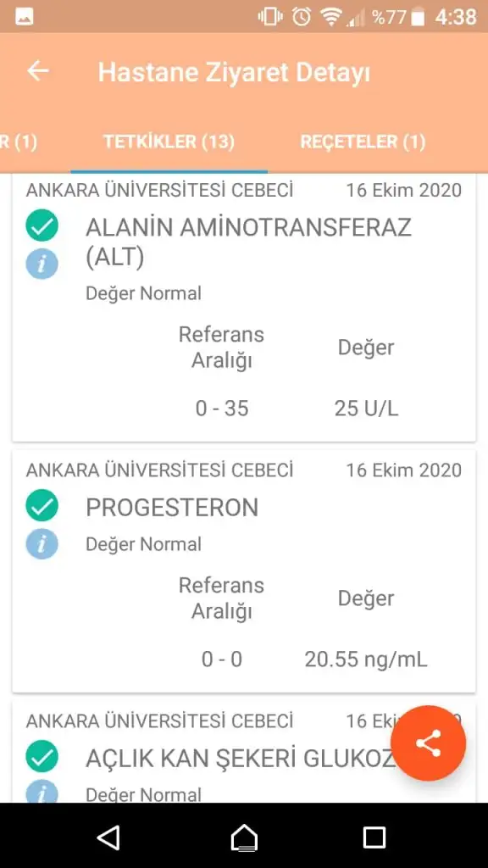Tap green check beside Açlık Kan Şekeri
Viewport: 488px width, 868px height.
pyautogui.click(x=42, y=757)
